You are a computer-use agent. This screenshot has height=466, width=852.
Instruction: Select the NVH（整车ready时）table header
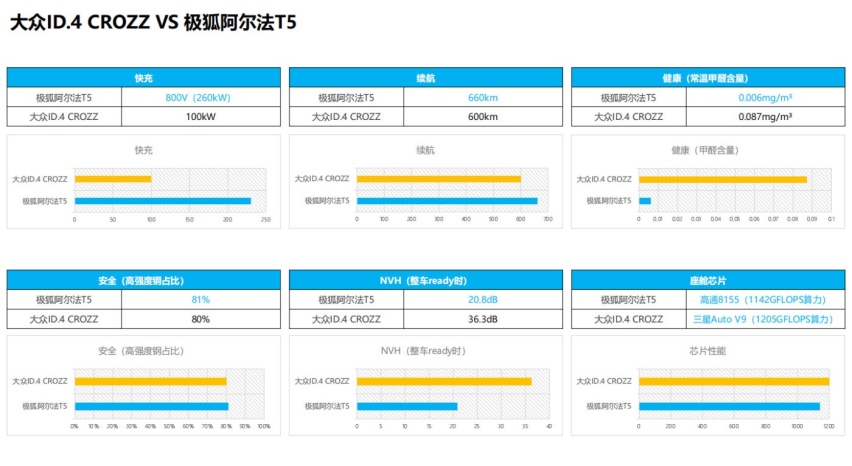pyautogui.click(x=425, y=280)
